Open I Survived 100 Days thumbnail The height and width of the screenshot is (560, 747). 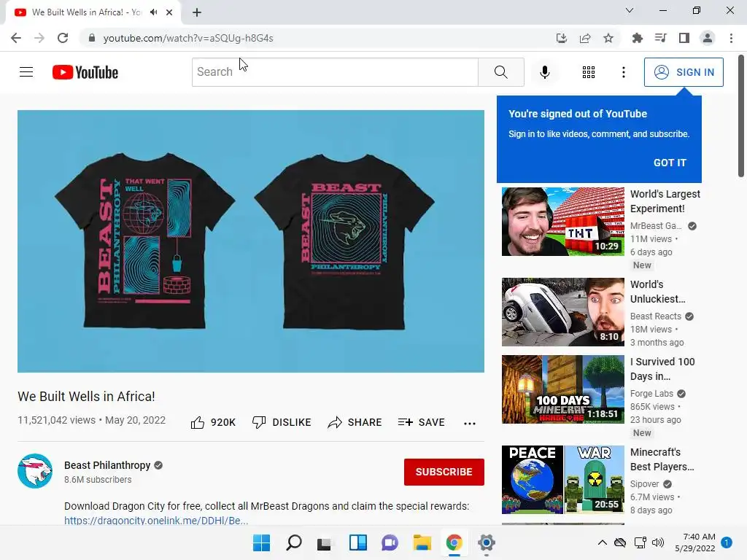[x=562, y=389]
